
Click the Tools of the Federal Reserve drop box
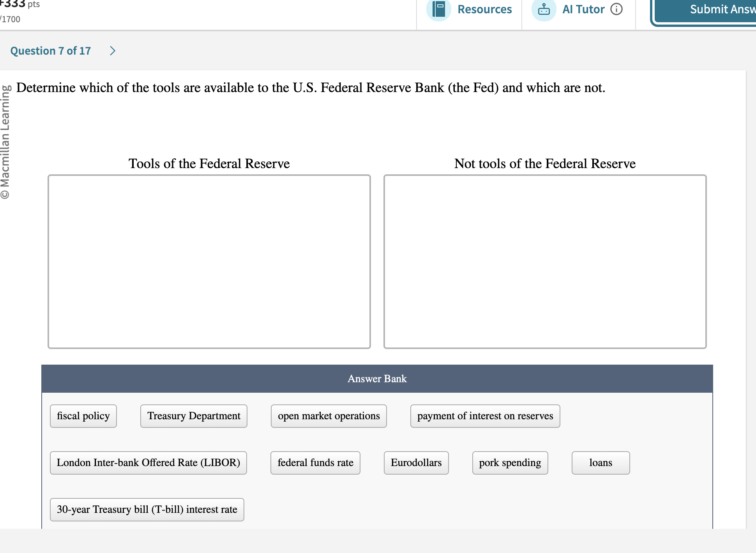point(209,262)
